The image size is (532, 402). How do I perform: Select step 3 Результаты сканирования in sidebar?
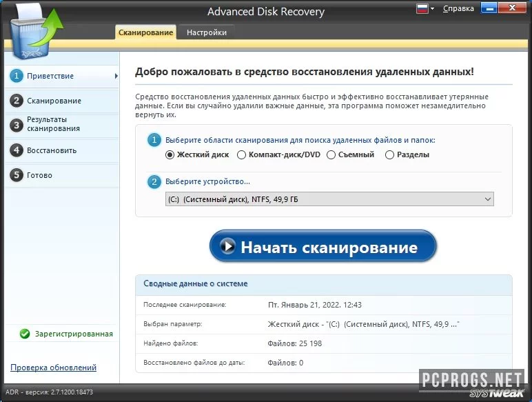tap(62, 125)
